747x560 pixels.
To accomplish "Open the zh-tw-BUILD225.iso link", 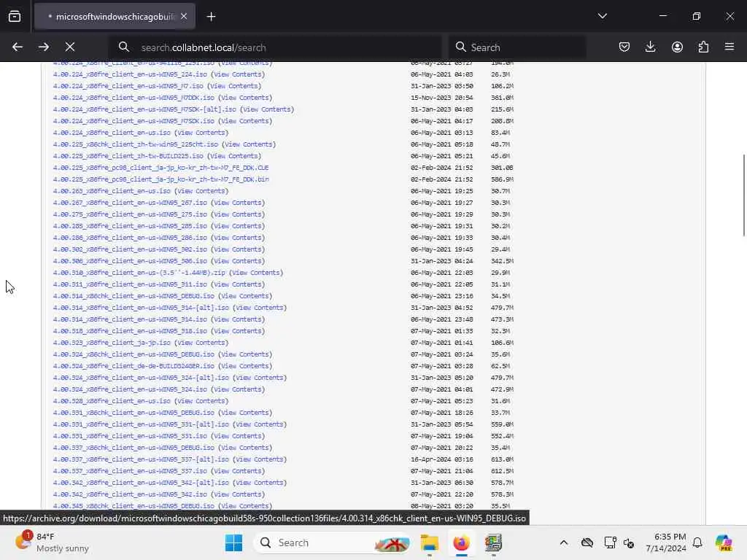I will 128,156.
